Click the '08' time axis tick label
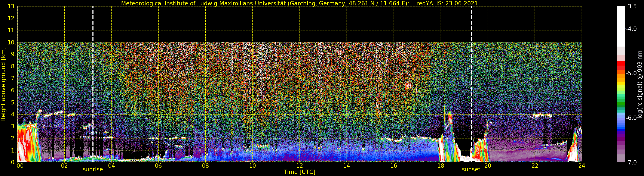 205,166
